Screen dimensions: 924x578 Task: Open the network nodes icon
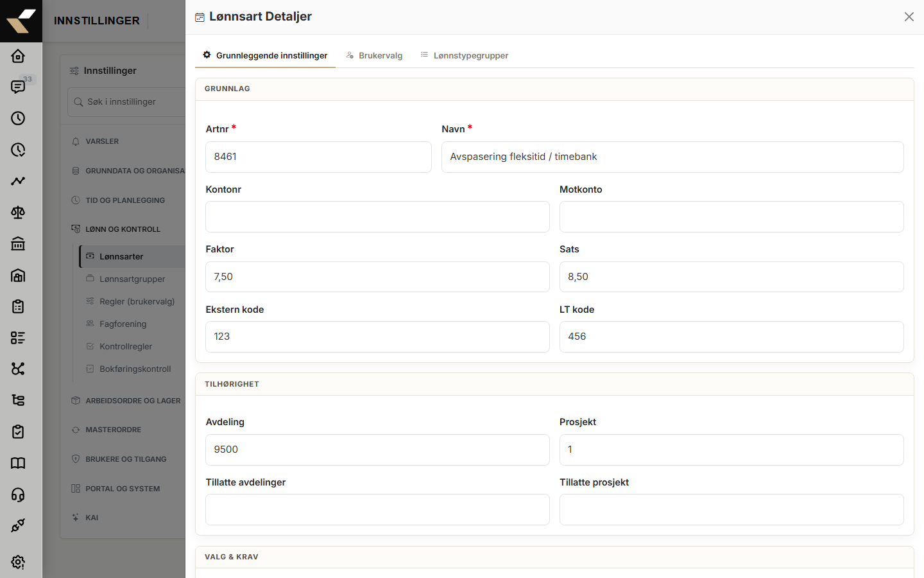18,369
